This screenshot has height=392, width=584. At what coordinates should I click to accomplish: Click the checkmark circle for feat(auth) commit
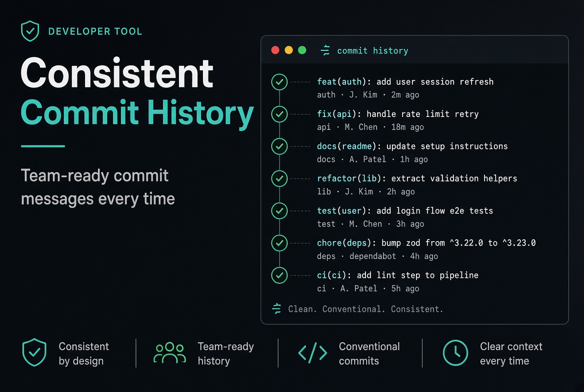click(279, 82)
